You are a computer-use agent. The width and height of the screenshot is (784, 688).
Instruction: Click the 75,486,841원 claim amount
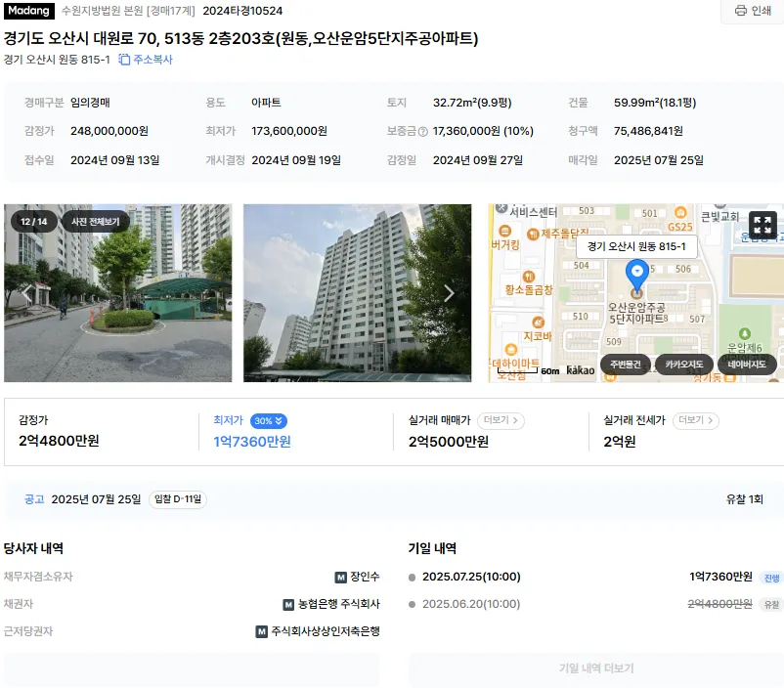point(648,131)
